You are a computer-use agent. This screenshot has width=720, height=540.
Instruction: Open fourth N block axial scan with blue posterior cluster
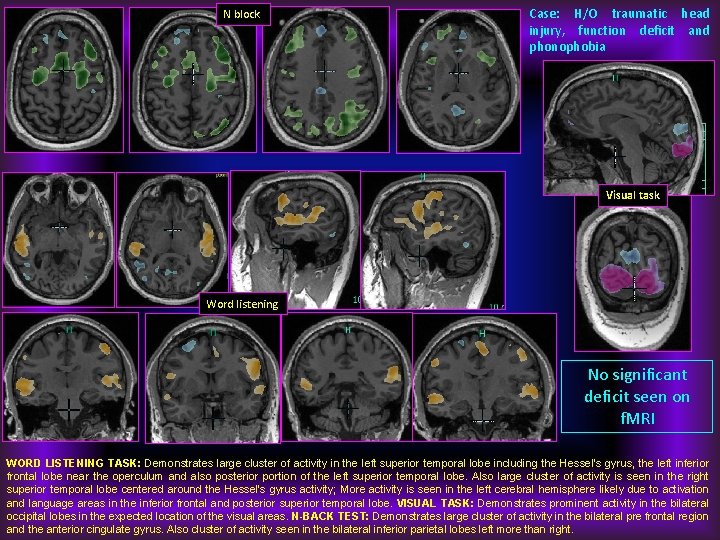458,81
